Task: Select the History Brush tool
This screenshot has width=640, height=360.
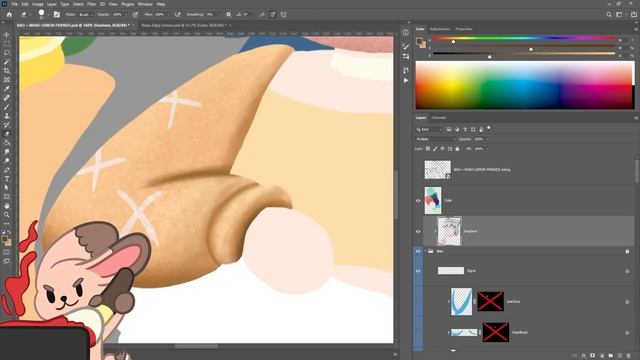Action: click(x=7, y=125)
